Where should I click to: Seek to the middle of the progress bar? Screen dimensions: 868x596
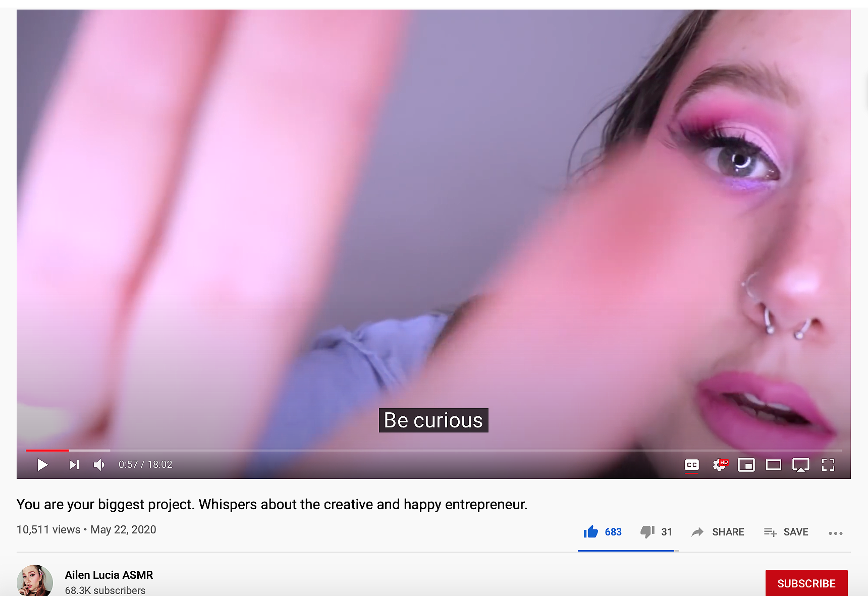pos(433,450)
